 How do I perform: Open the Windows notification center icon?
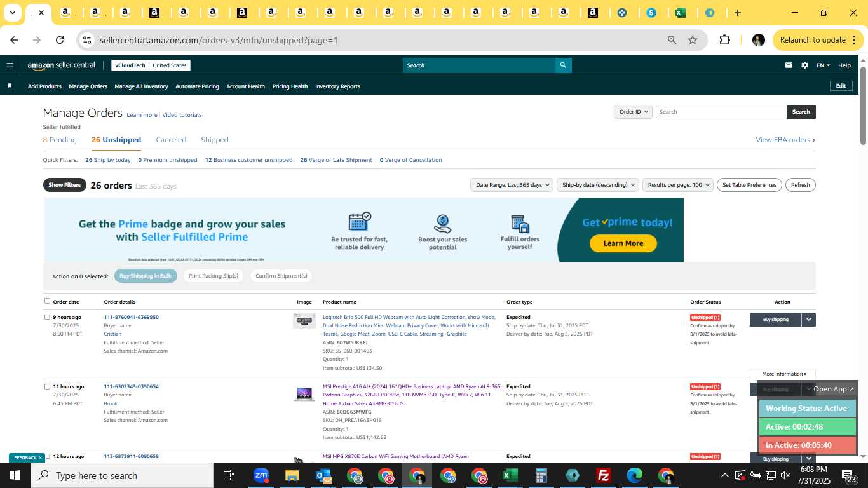[850, 475]
